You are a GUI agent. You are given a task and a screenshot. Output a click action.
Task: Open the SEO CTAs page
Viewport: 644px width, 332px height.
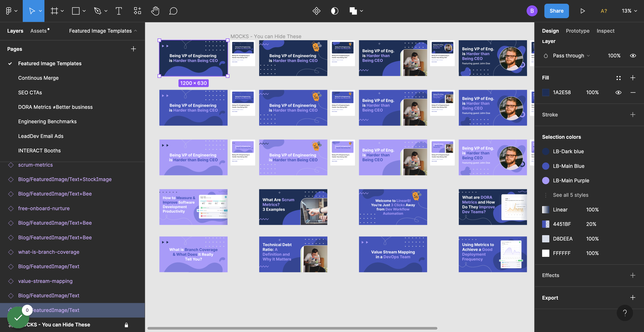tap(30, 92)
